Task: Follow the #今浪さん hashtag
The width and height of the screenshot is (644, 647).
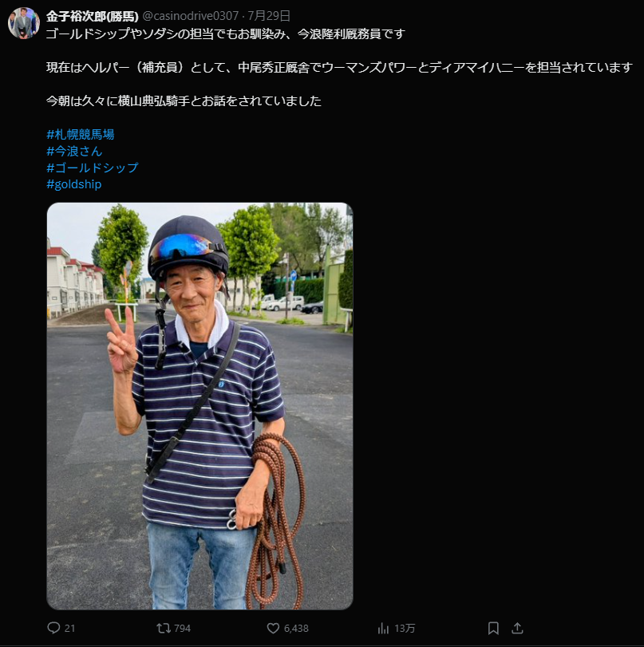Action: click(74, 151)
